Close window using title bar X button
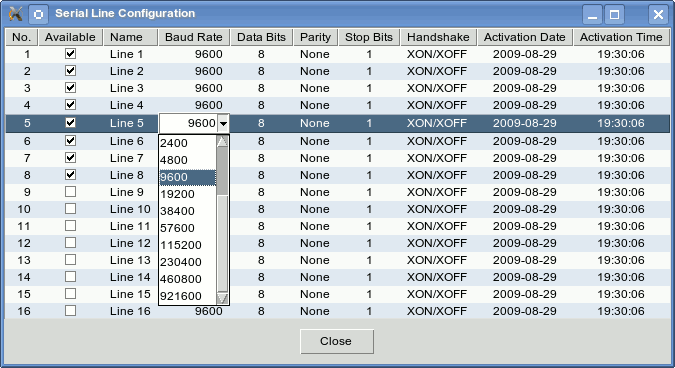This screenshot has height=368, width=675. pyautogui.click(x=658, y=15)
